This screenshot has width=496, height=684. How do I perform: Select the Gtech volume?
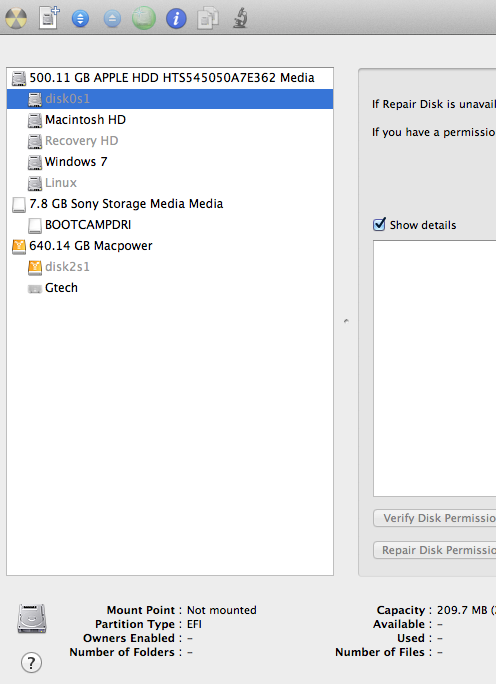coord(170,287)
